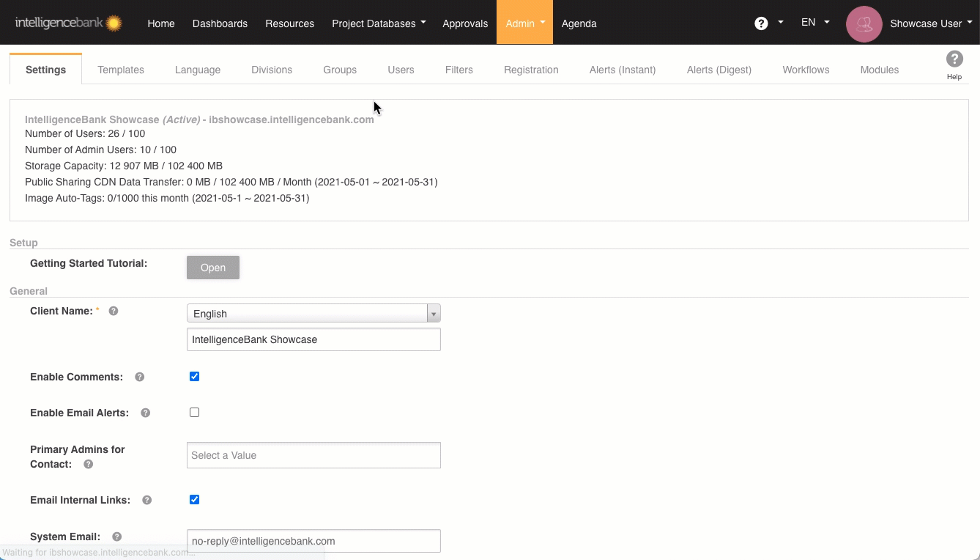Open Approvals in the navigation bar
The height and width of the screenshot is (560, 980).
tap(465, 23)
